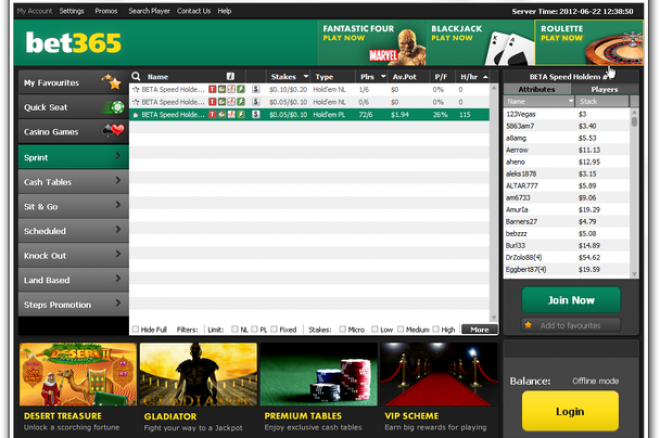This screenshot has width=660, height=438.
Task: Click the Add to favourites button
Action: coord(571,325)
